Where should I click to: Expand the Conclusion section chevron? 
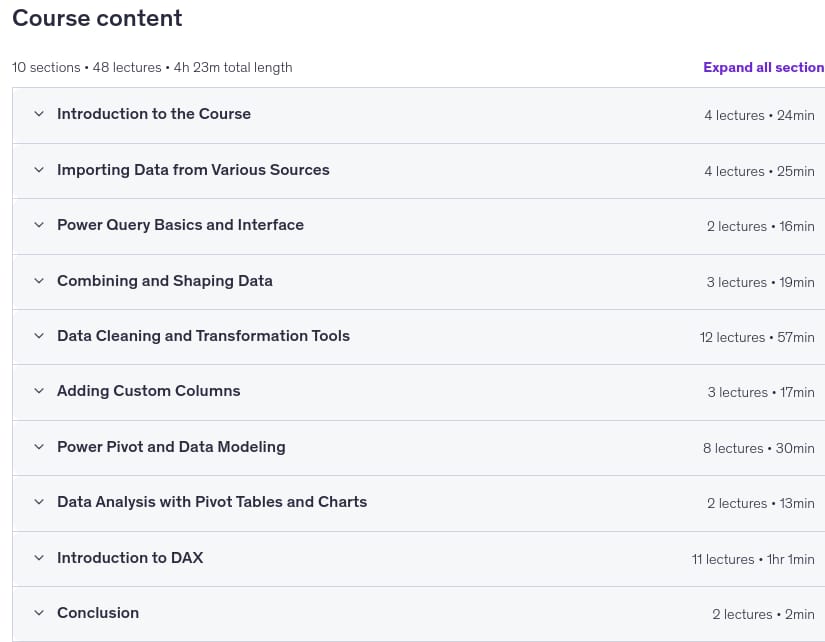click(x=39, y=613)
